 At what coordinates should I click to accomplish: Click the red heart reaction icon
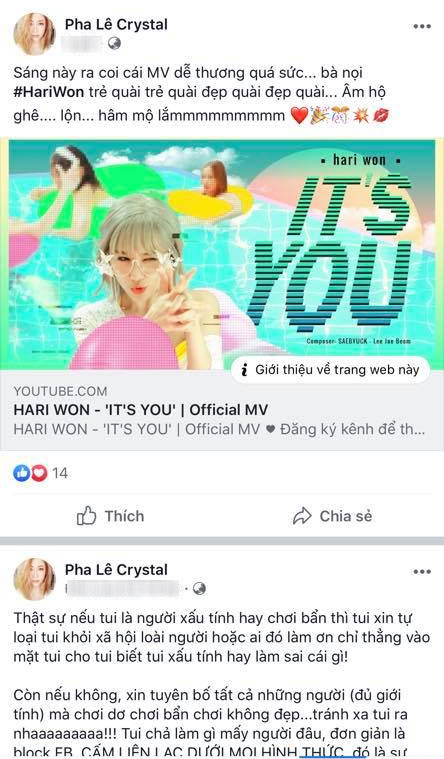coord(39,473)
